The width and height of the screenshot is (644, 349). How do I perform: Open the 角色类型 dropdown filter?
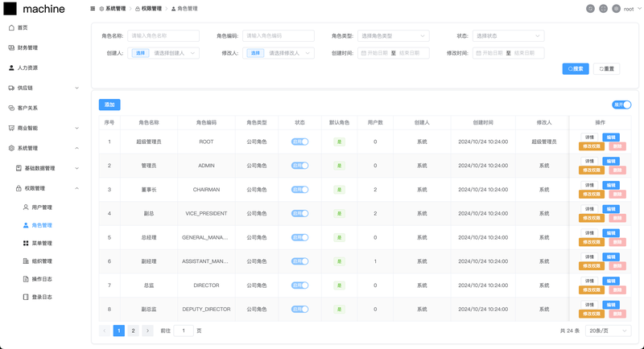point(394,35)
